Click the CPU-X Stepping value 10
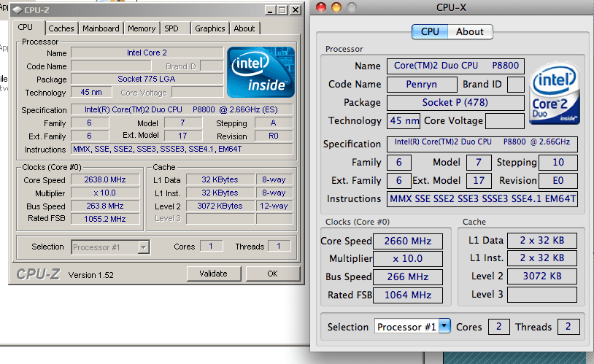Screen dimensions: 594x364 pyautogui.click(x=558, y=163)
